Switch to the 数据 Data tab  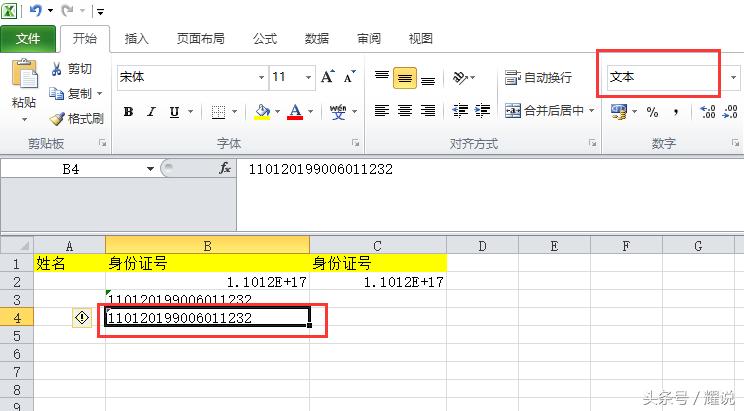[317, 38]
